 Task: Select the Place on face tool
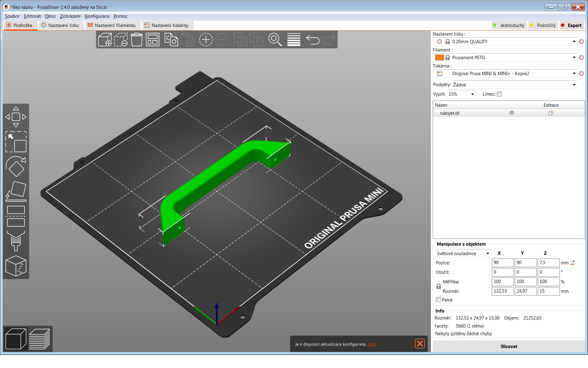click(x=16, y=191)
